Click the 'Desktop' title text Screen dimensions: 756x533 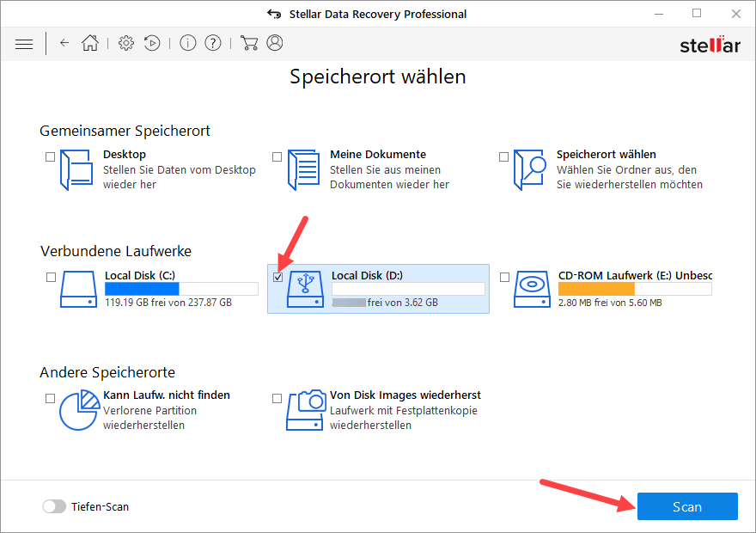click(x=125, y=155)
